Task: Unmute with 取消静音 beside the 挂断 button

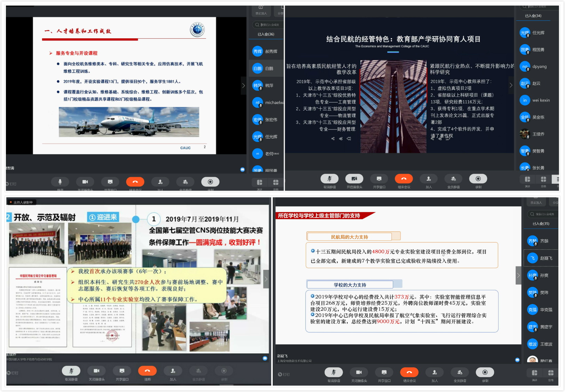Action: pos(71,371)
